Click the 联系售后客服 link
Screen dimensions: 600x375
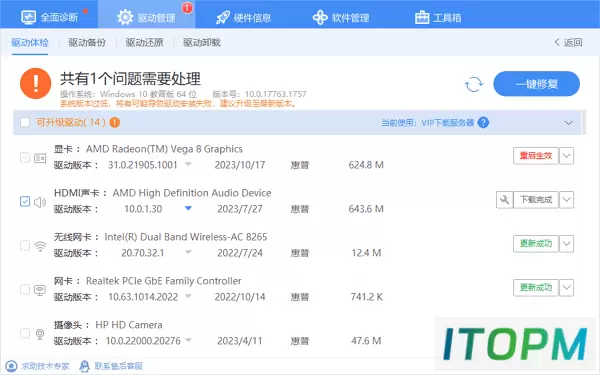pyautogui.click(x=119, y=366)
